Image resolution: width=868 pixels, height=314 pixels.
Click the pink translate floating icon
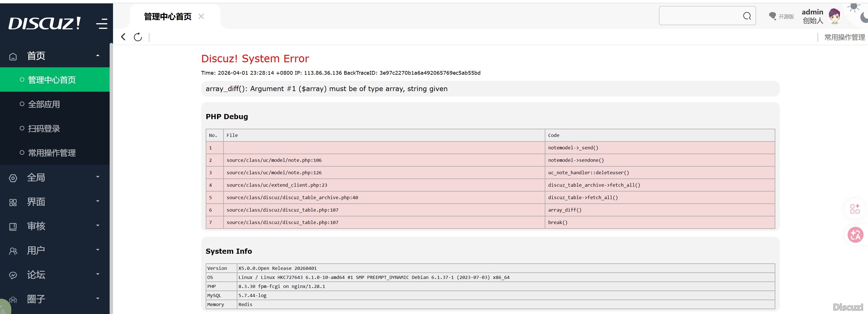point(855,235)
